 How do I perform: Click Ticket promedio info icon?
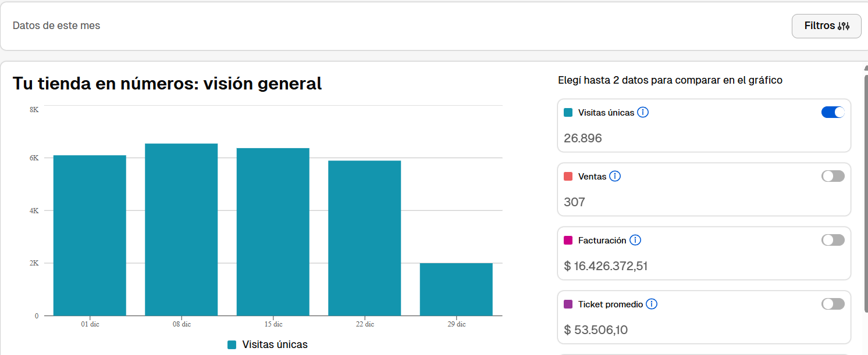coord(652,304)
